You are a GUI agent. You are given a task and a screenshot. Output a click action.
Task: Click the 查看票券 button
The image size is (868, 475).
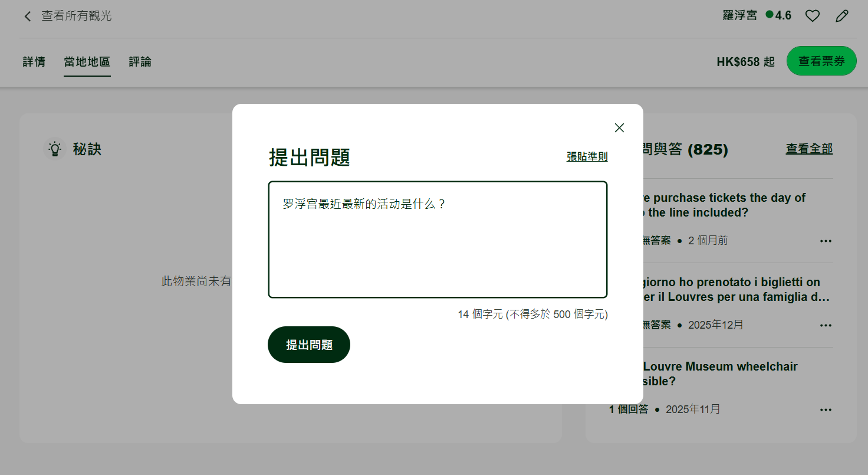click(821, 61)
